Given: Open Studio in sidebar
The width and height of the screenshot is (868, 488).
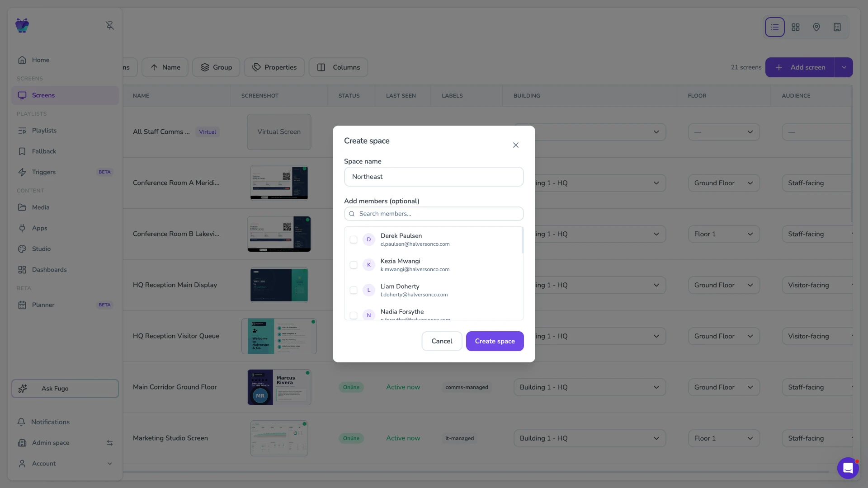Looking at the screenshot, I should (65, 249).
